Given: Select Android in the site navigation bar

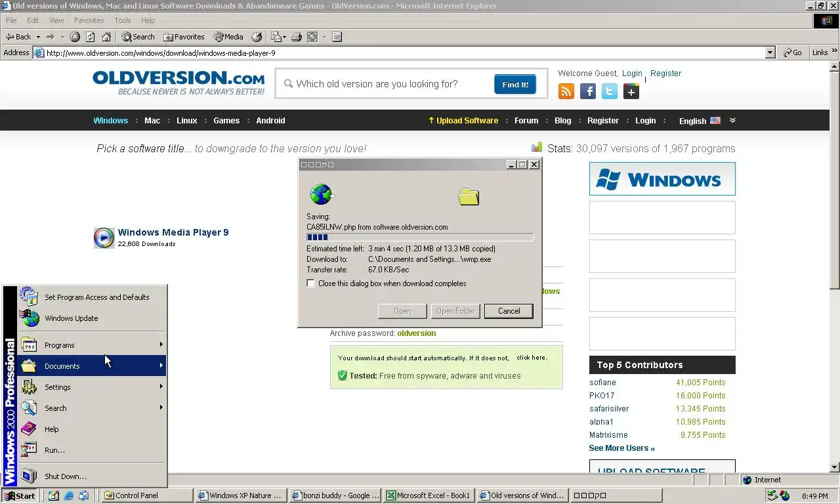Looking at the screenshot, I should [x=270, y=120].
